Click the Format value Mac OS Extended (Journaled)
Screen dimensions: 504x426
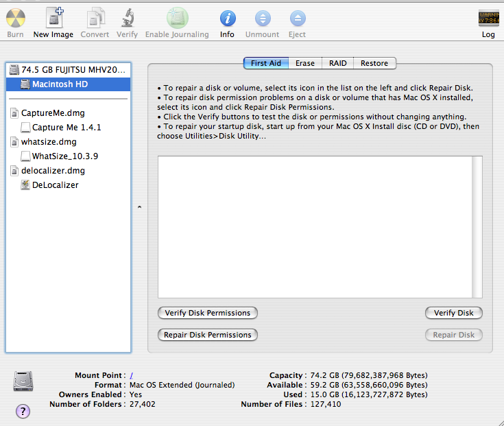[182, 385]
